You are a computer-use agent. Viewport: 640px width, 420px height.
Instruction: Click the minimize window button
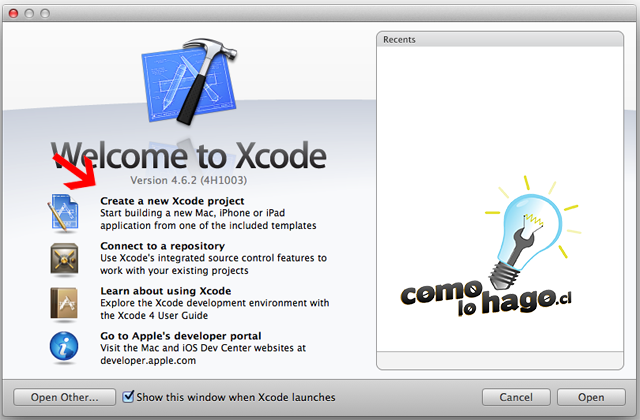point(29,13)
